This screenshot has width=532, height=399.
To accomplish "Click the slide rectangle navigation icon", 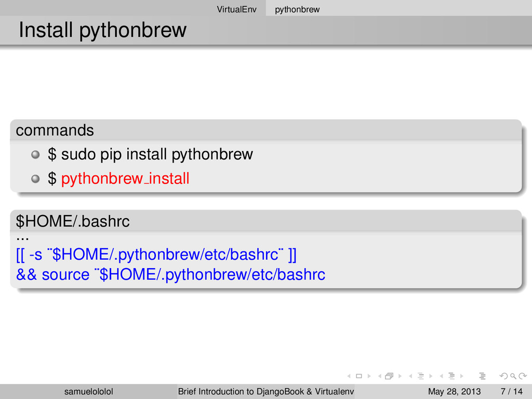I will click(359, 376).
